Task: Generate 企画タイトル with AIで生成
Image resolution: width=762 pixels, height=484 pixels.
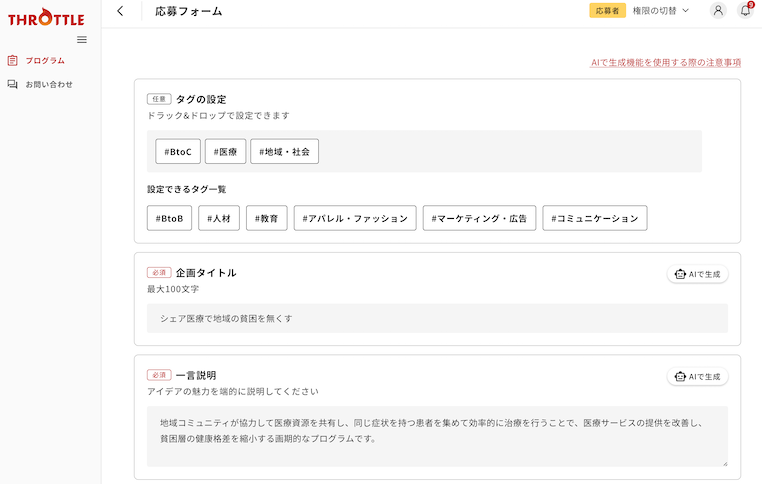Action: (x=698, y=274)
